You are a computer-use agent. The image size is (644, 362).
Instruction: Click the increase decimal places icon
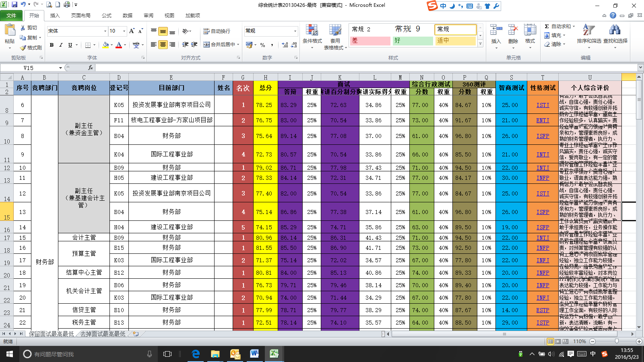coord(285,45)
